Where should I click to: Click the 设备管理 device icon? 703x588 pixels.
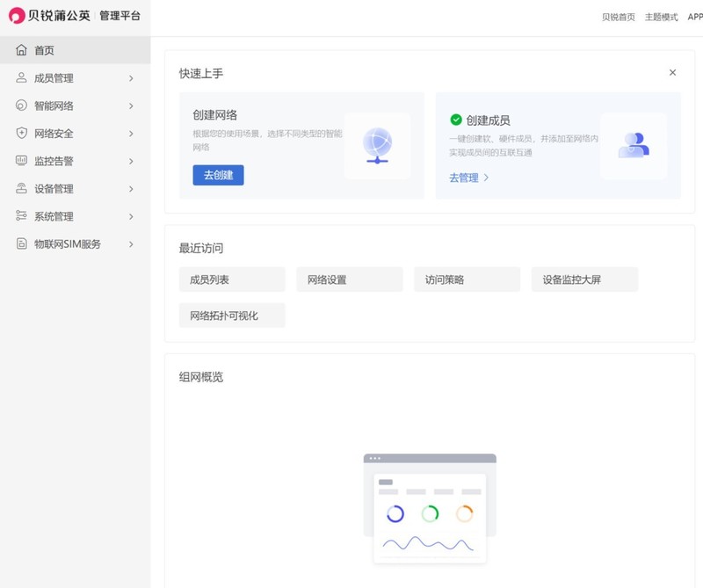pyautogui.click(x=20, y=188)
